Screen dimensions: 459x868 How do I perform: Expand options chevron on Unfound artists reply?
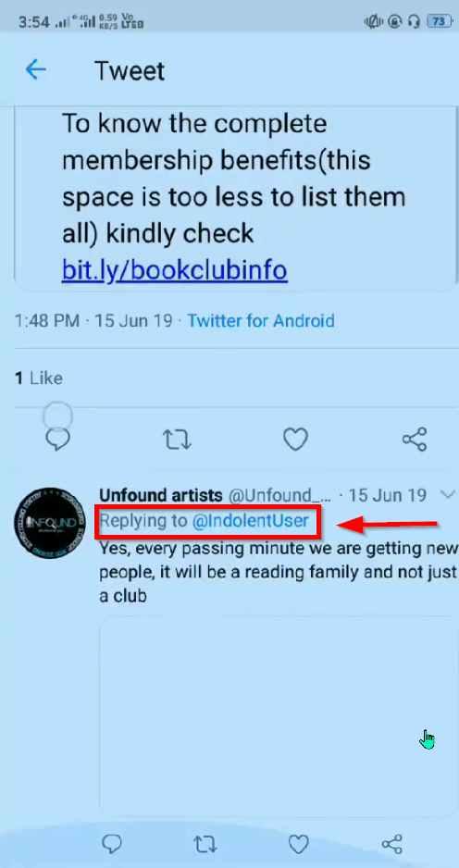pyautogui.click(x=447, y=494)
